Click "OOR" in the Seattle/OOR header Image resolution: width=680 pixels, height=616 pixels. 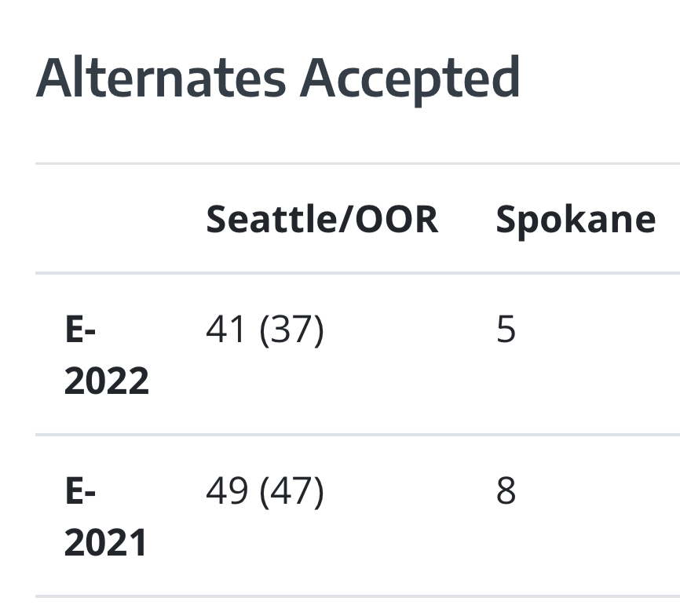397,220
